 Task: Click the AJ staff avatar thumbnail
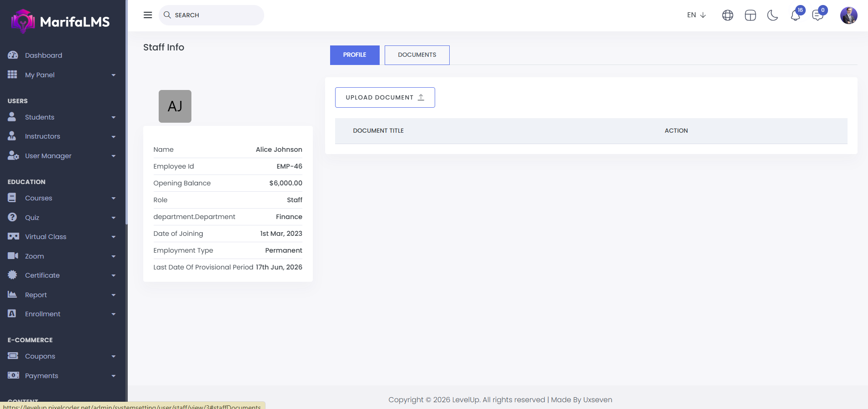point(175,106)
